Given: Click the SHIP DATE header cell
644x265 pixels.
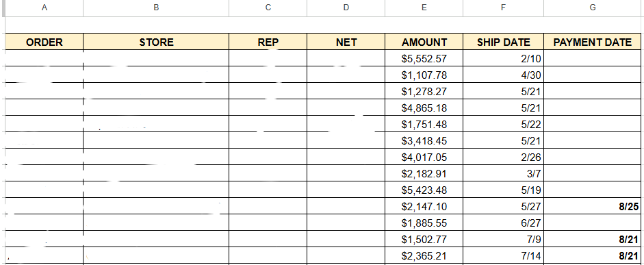Looking at the screenshot, I should pyautogui.click(x=504, y=42).
